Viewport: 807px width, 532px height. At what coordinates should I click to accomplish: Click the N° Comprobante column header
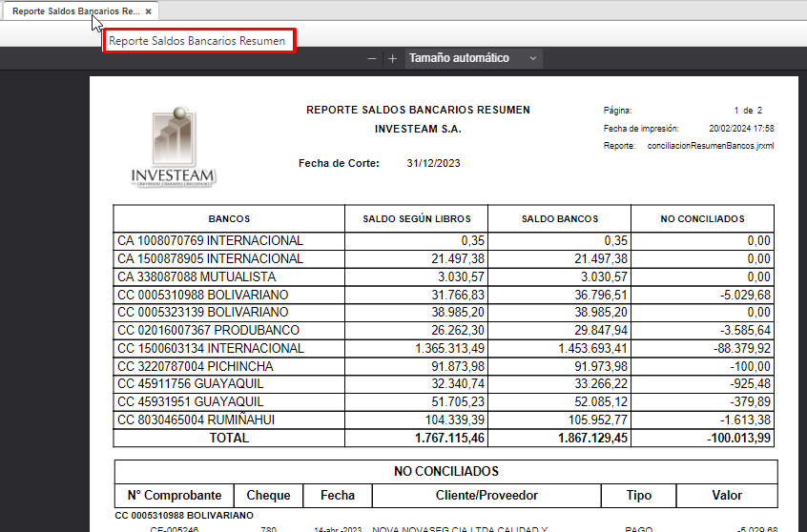[x=175, y=495]
